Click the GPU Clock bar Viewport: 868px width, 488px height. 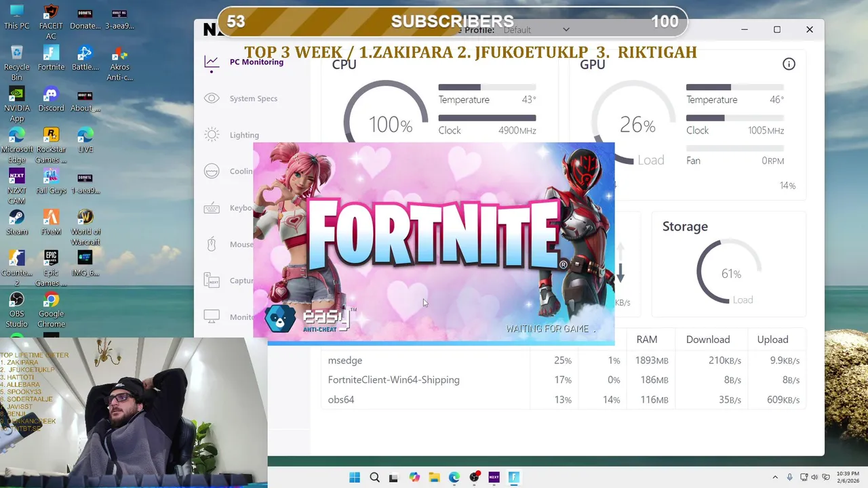pos(735,118)
